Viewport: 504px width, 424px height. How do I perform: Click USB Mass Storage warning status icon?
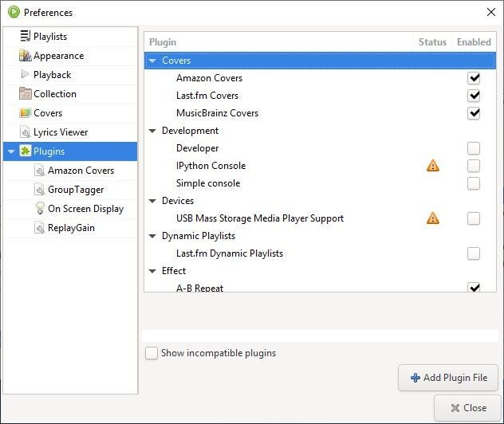click(x=433, y=218)
